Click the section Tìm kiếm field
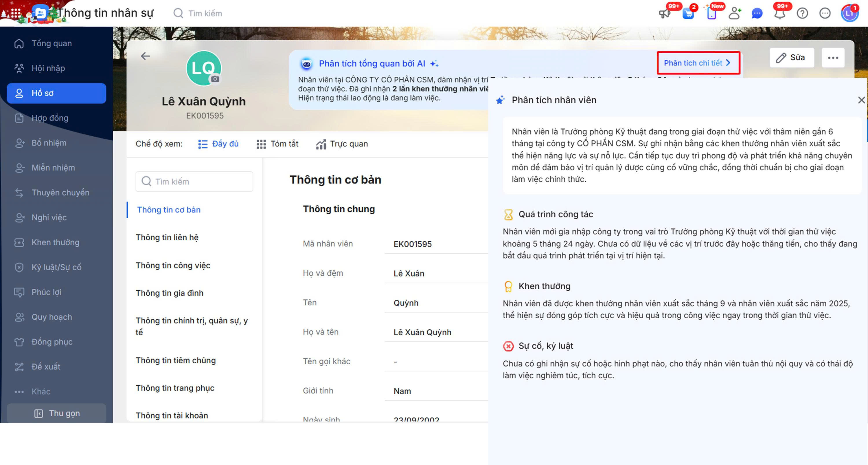This screenshot has height=465, width=868. [x=194, y=182]
